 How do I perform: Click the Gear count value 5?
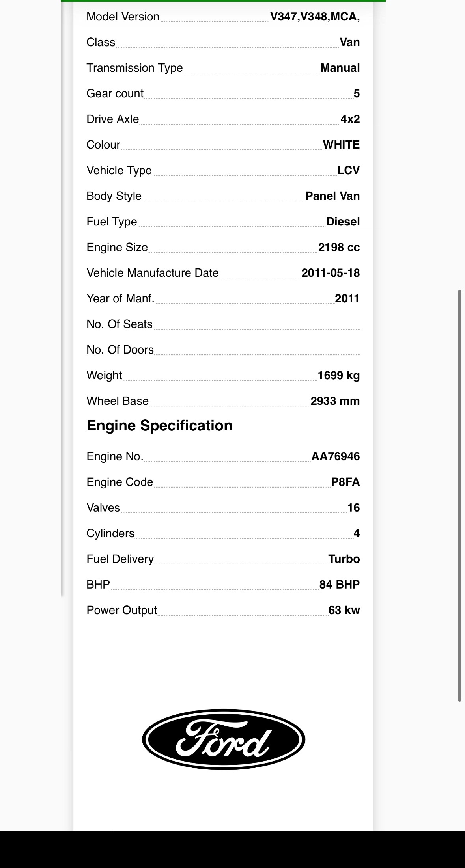point(357,93)
